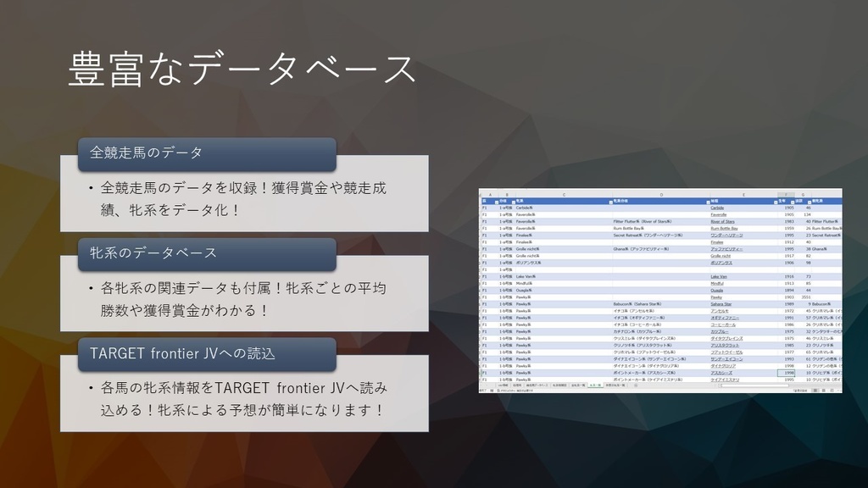Select the Page Layout view icon
The height and width of the screenshot is (488, 868).
824,390
